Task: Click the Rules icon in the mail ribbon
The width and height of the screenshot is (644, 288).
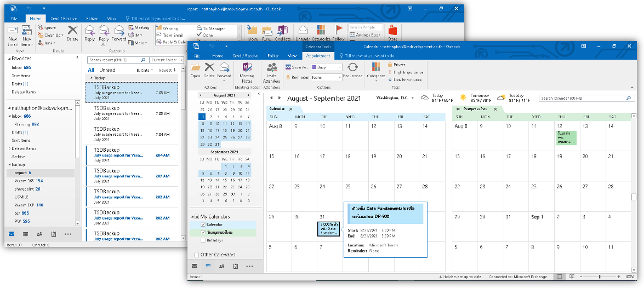Action: tap(267, 33)
